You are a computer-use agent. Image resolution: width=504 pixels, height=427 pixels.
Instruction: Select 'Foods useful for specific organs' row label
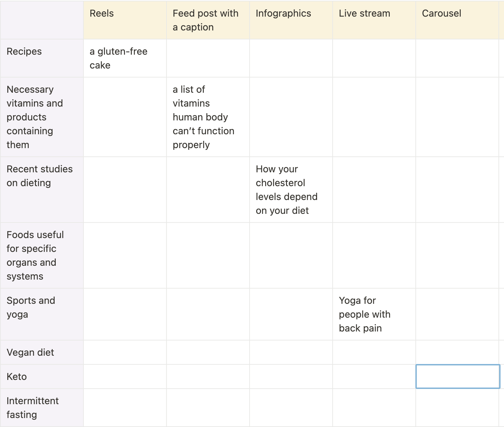[42, 255]
